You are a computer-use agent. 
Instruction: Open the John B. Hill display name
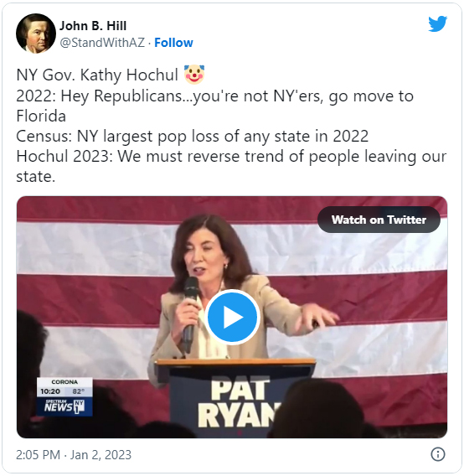[93, 26]
